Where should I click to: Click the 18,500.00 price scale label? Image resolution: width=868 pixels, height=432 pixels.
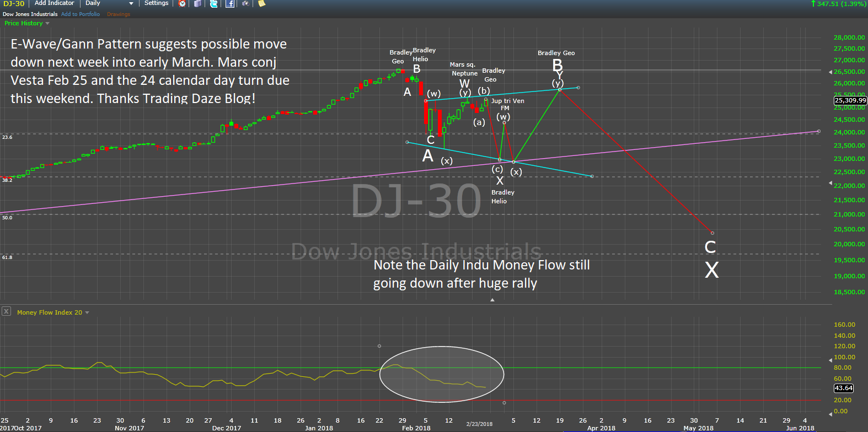pyautogui.click(x=849, y=292)
